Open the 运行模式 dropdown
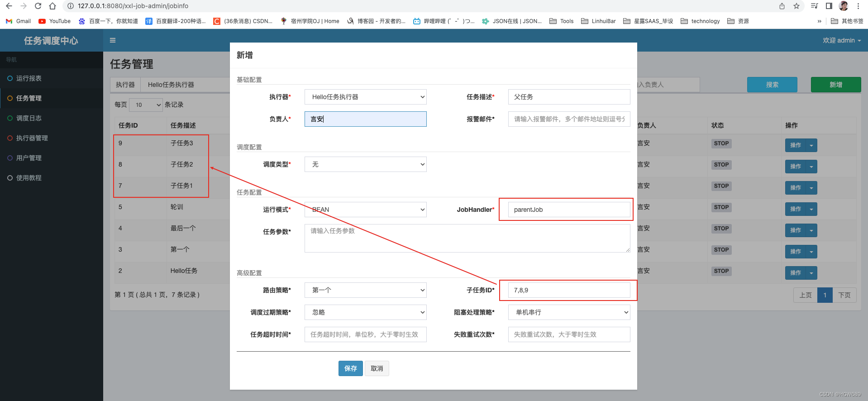 [x=366, y=210]
